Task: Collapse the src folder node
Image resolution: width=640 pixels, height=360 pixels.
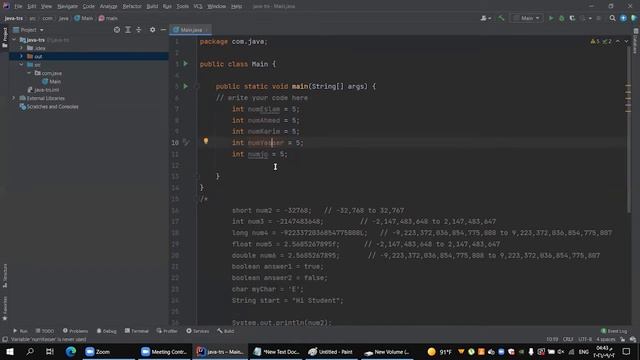Action: (x=21, y=65)
